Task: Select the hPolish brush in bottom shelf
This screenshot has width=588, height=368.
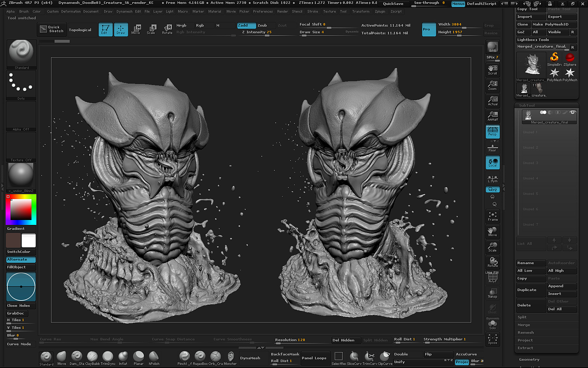Action: point(154,359)
